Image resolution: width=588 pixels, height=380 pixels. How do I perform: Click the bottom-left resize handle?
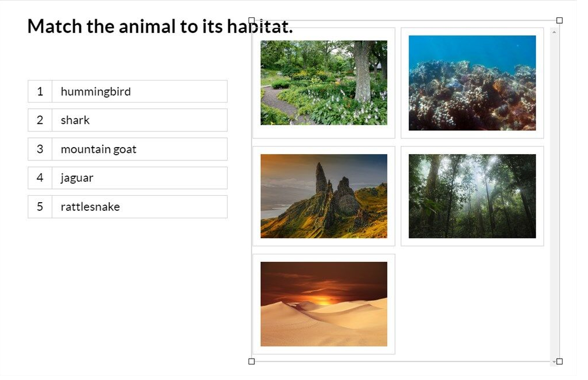[x=251, y=361]
